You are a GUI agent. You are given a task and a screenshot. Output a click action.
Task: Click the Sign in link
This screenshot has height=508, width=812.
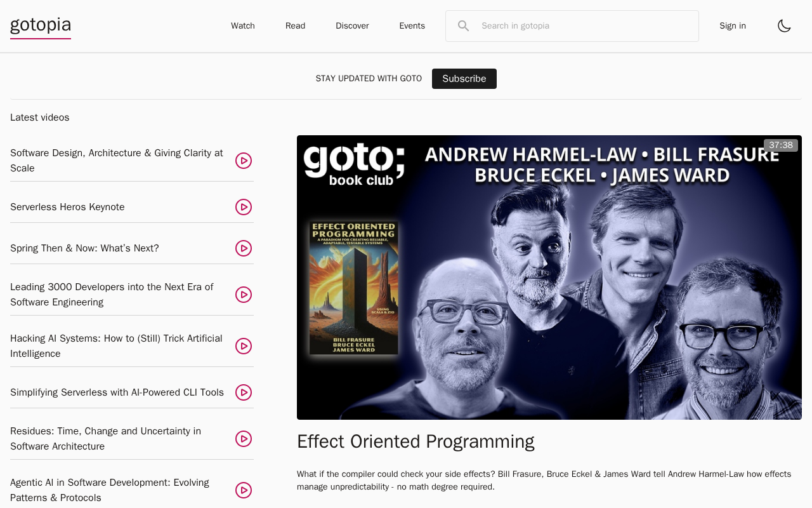click(733, 26)
